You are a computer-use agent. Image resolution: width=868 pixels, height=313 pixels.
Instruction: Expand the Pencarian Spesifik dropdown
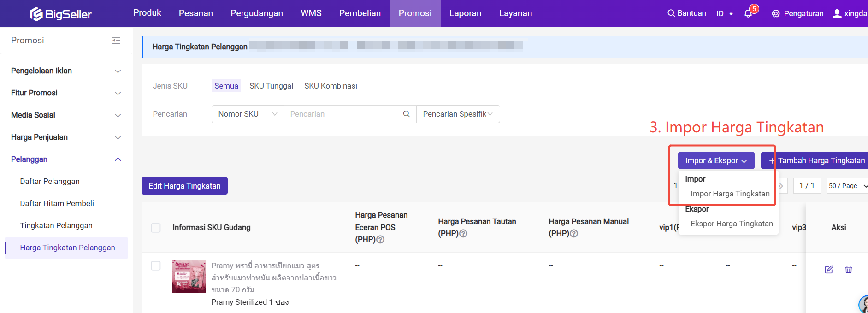point(458,114)
